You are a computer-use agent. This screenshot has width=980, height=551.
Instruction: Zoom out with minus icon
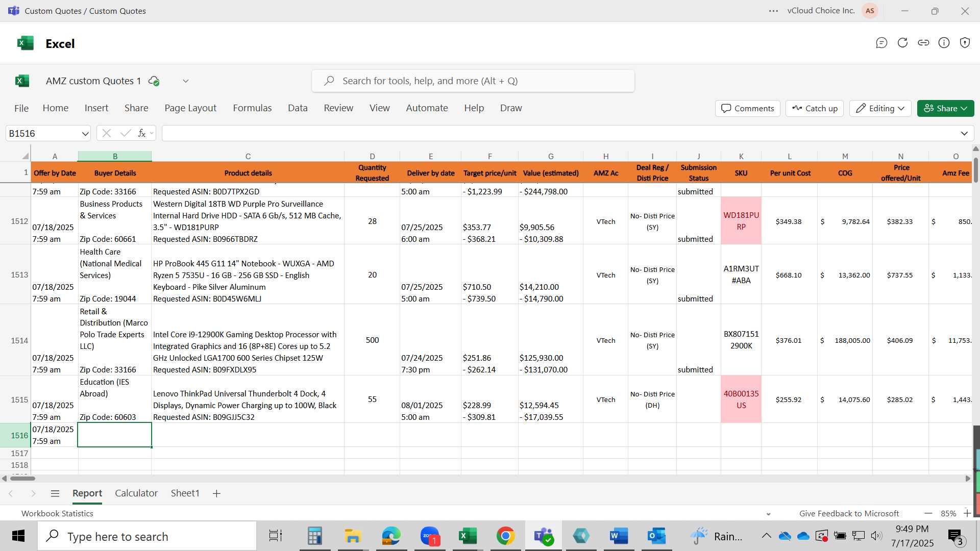[928, 513]
